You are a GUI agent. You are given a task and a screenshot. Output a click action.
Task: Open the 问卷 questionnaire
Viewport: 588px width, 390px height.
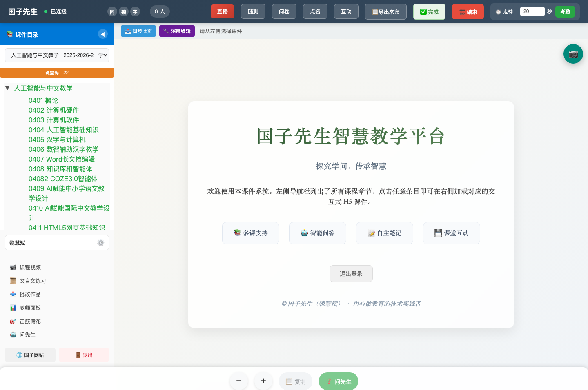284,11
